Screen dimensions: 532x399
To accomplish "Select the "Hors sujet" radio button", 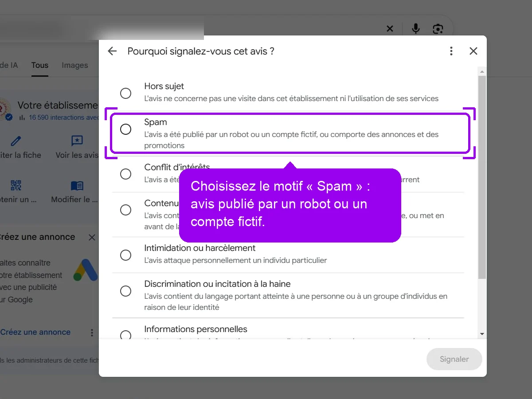I will click(x=126, y=93).
